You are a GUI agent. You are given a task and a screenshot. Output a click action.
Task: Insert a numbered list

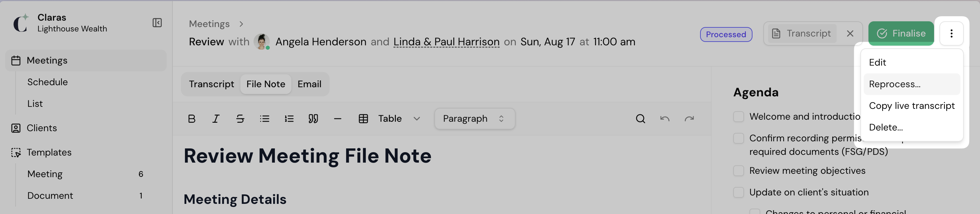289,119
